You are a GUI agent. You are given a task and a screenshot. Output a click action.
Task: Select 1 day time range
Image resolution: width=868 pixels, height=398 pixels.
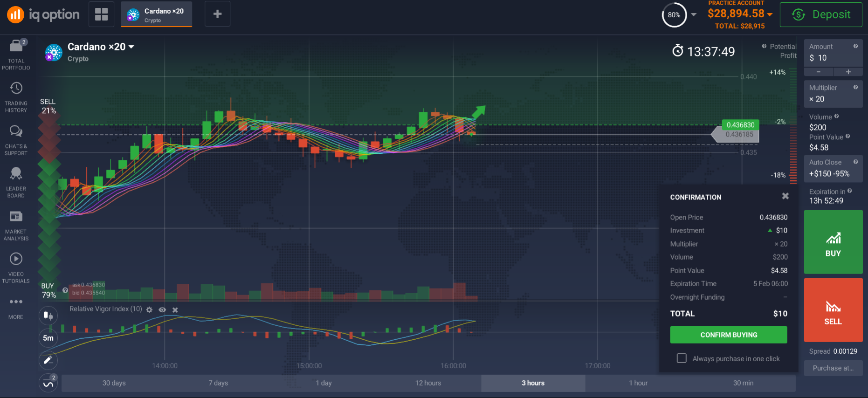point(324,383)
